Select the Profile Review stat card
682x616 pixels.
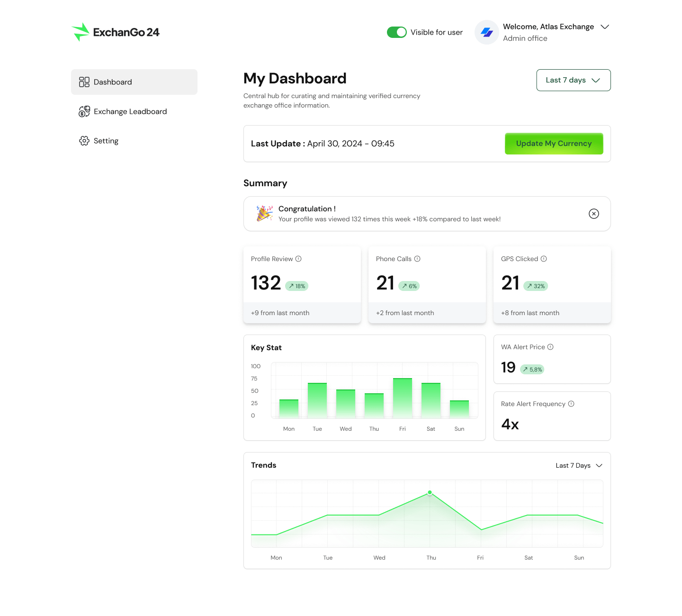[302, 284]
